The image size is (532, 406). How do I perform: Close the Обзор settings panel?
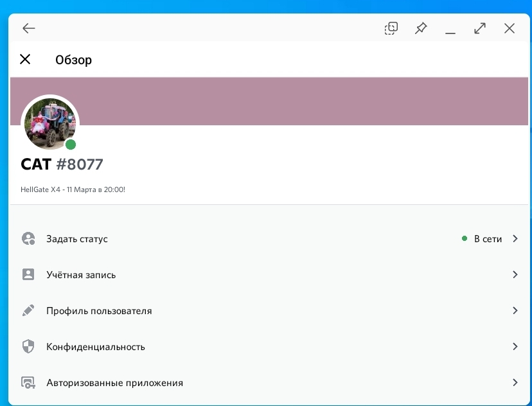[25, 59]
